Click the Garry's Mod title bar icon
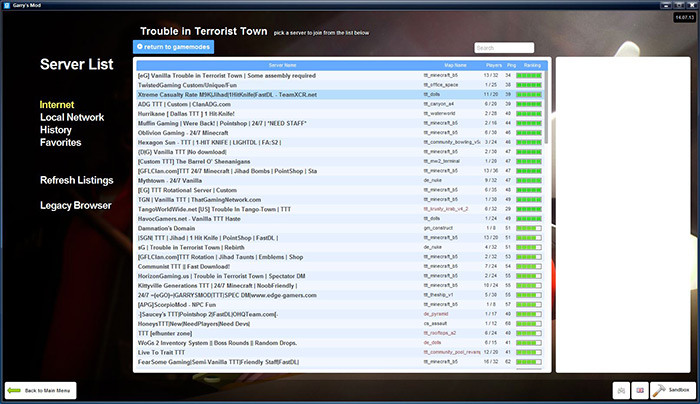Viewport: 700px width, 404px height. click(x=7, y=5)
